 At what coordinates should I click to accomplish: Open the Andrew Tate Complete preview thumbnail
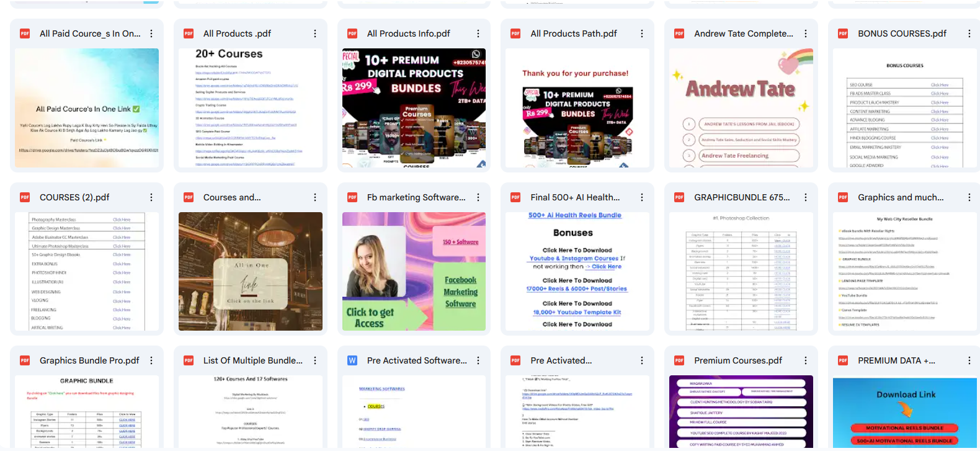click(741, 108)
